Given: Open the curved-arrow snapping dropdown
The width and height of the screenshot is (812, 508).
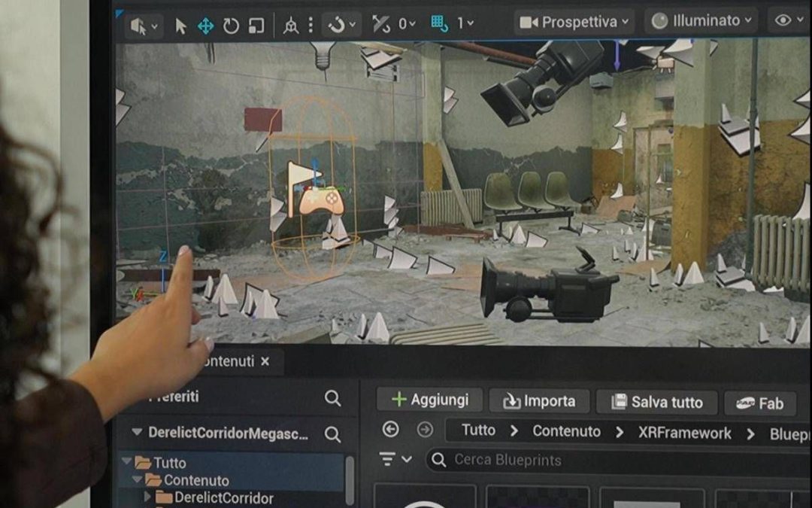Looking at the screenshot, I should 341,25.
